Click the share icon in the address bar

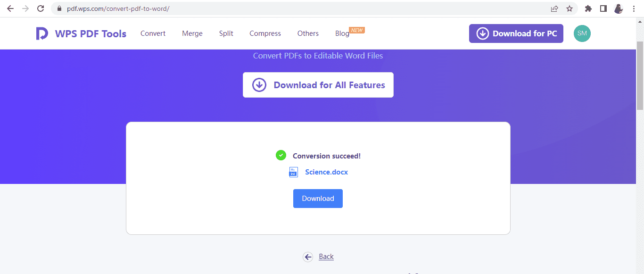[x=554, y=8]
